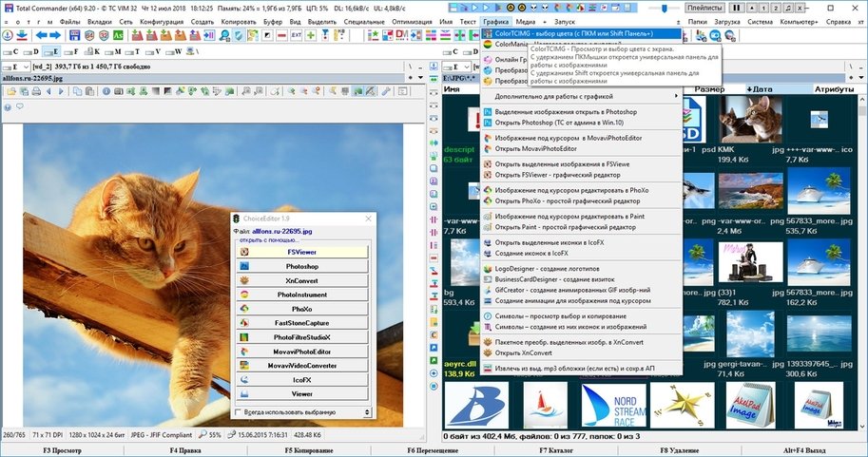Click the anchor icon at toolbar start
The image size is (868, 457).
pyautogui.click(x=8, y=35)
